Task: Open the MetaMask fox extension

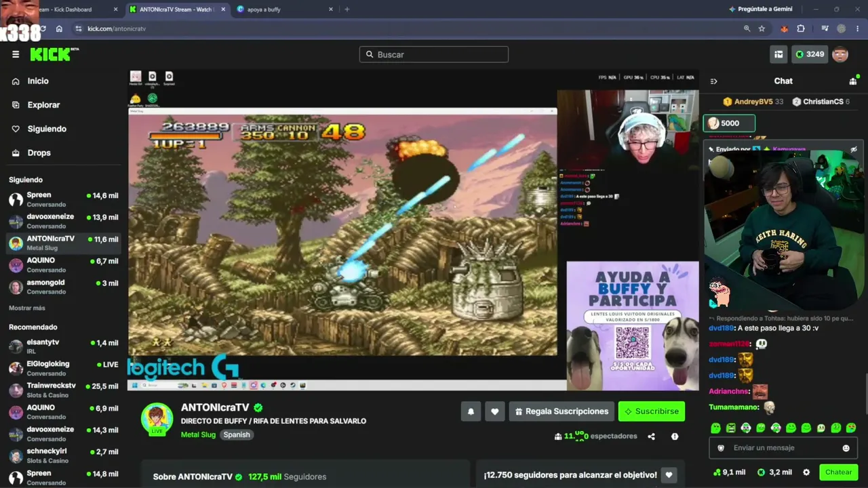Action: (785, 28)
